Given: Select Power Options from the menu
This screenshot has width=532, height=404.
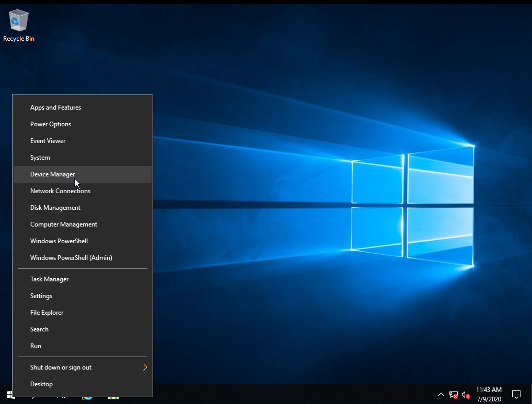Looking at the screenshot, I should click(83, 124).
